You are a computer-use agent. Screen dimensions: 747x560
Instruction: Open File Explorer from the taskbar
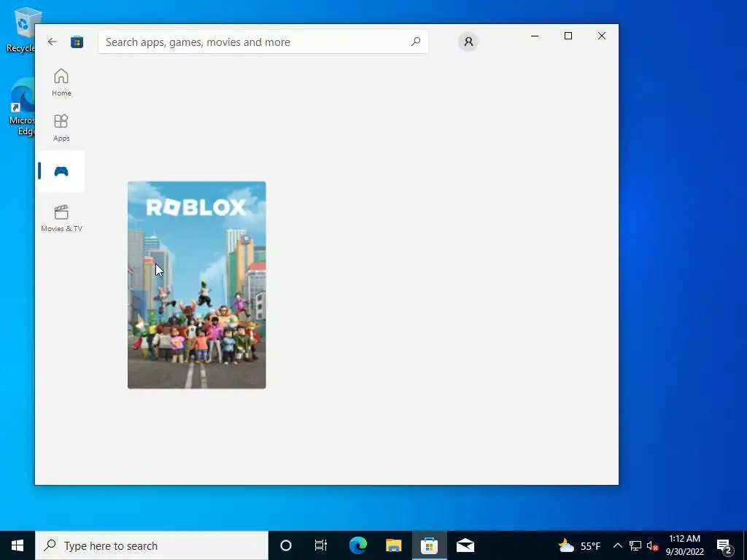tap(393, 545)
